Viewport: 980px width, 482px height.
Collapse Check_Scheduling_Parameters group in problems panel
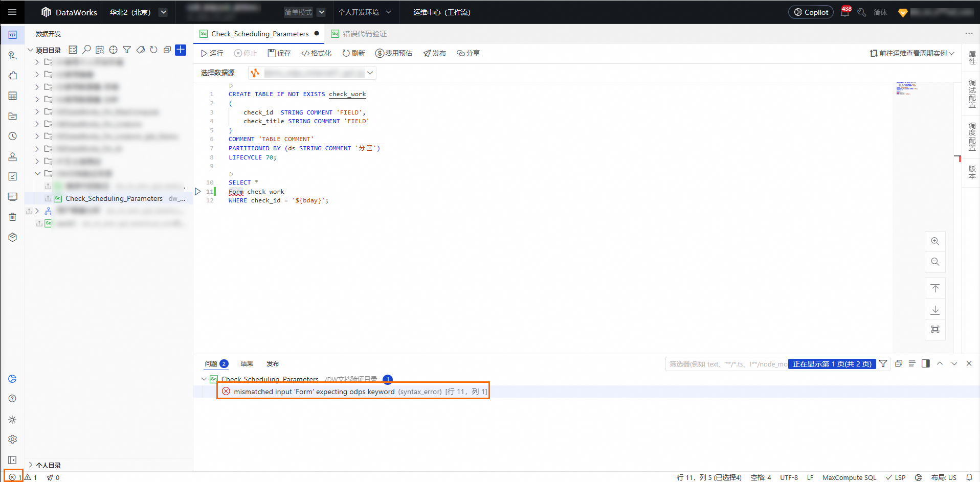tap(204, 379)
